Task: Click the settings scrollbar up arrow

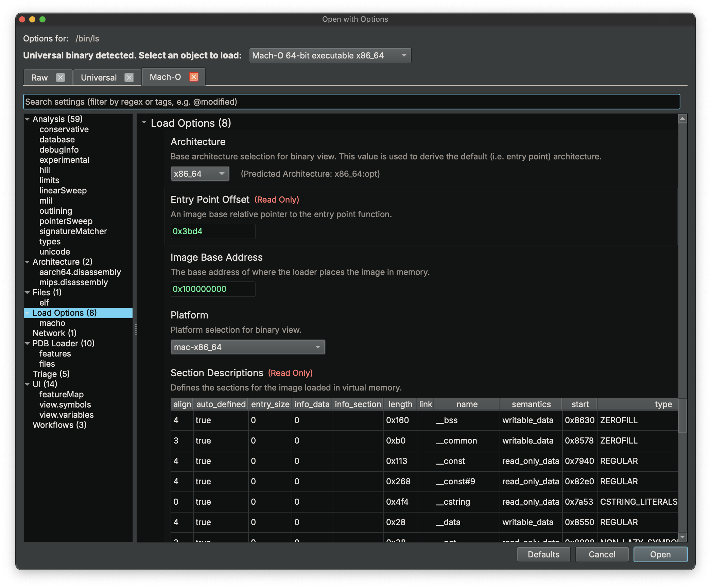Action: pos(682,119)
